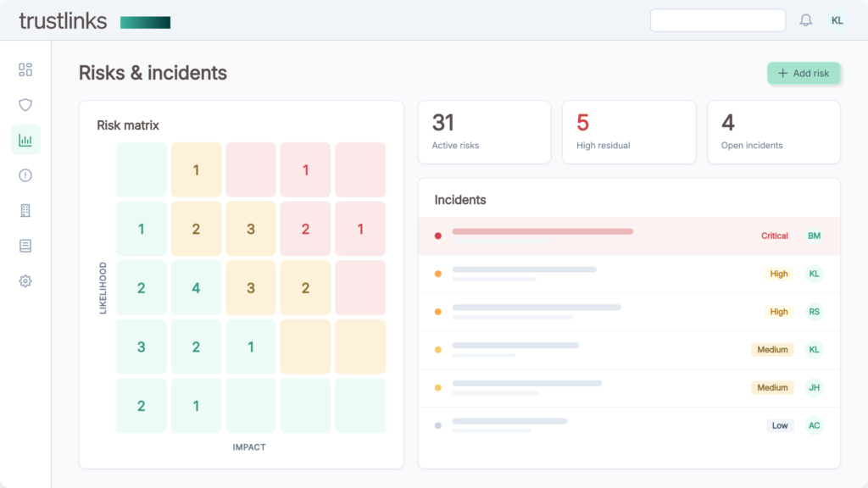Click the red status dot of Critical incident
Viewport: 868px width, 488px height.
(438, 236)
